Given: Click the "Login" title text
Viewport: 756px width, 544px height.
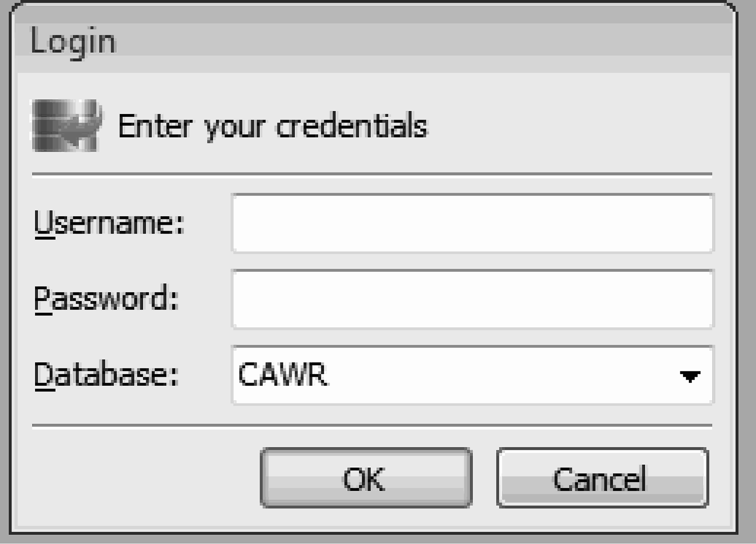Looking at the screenshot, I should [73, 41].
